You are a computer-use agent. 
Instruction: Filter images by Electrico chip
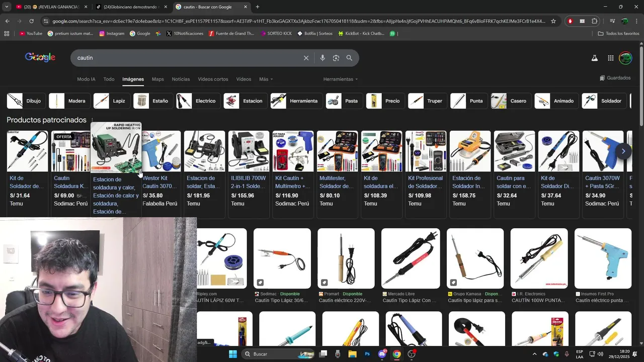(x=198, y=101)
